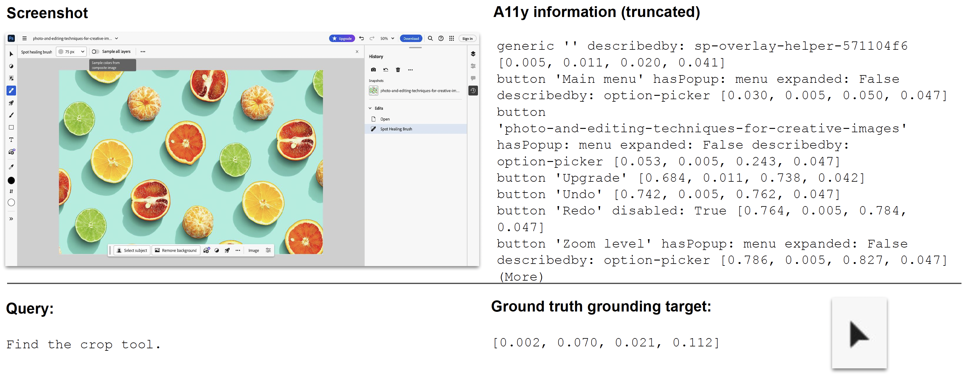
Task: Click the Download button
Action: [x=411, y=38]
